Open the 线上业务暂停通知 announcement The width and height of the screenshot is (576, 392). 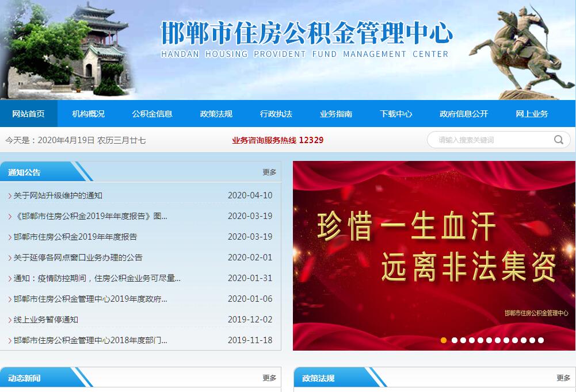coord(46,320)
